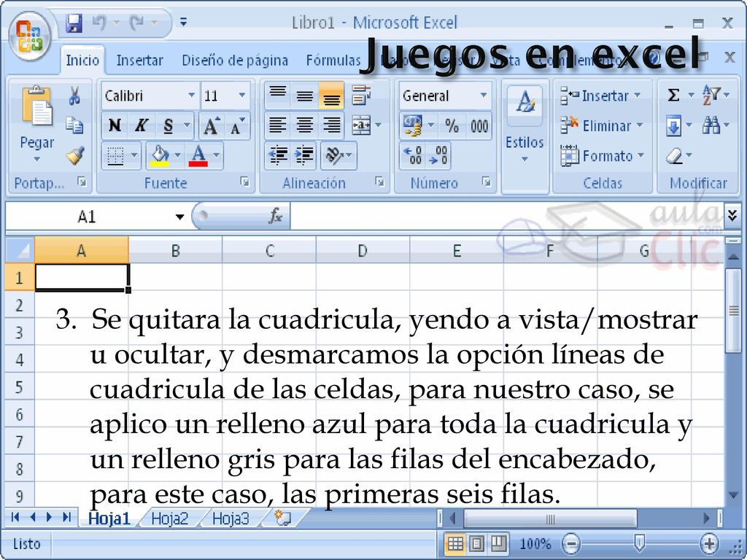Increase decimal places

coord(413,156)
